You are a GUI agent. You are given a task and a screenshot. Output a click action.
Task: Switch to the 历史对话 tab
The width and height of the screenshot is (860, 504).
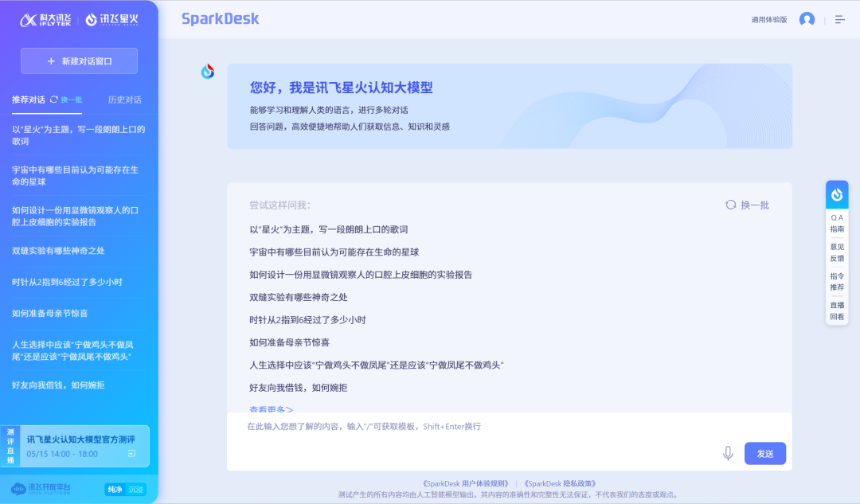[x=124, y=100]
